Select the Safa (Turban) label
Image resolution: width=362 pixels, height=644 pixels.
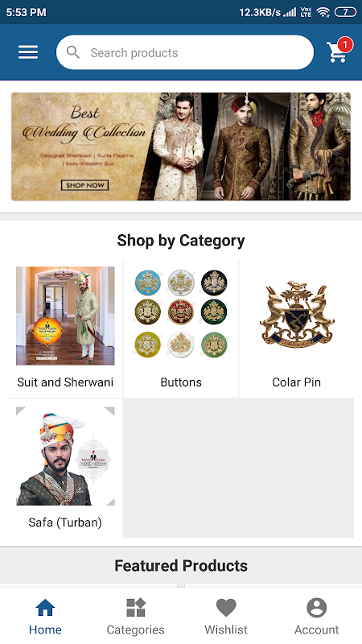click(65, 522)
